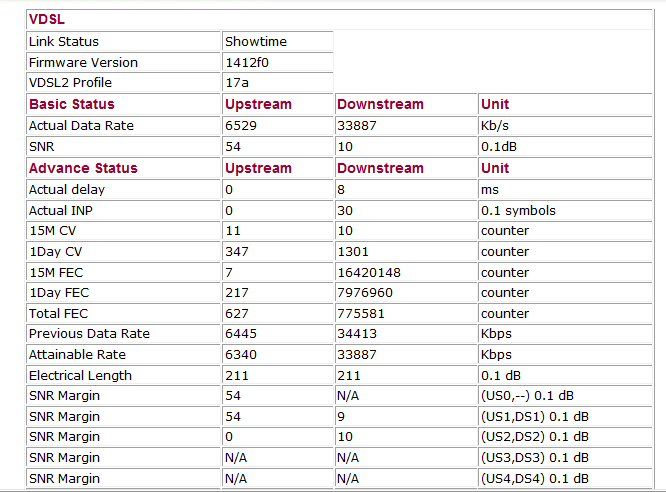
Task: Click upstream 1Day CV value 347
Action: [237, 252]
